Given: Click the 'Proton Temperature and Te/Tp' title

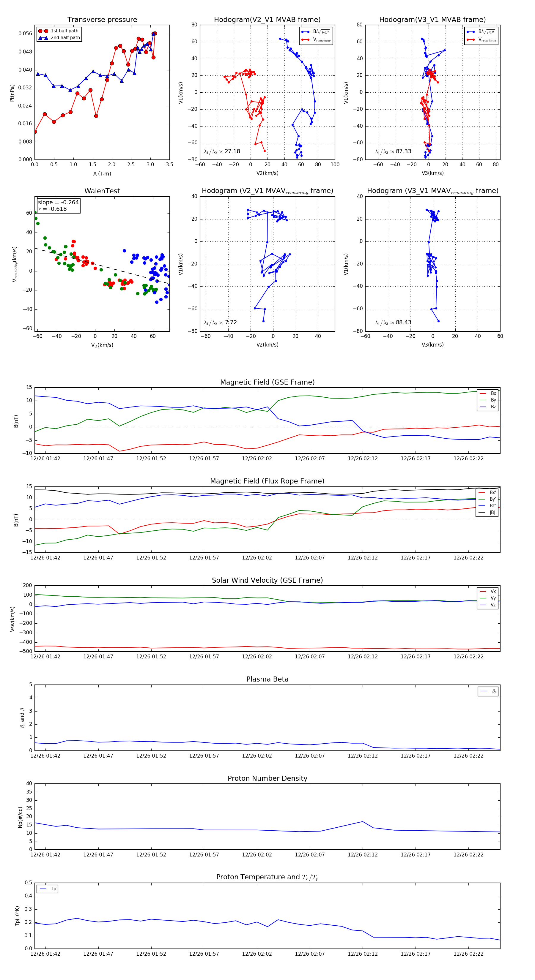Looking at the screenshot, I should click(267, 877).
